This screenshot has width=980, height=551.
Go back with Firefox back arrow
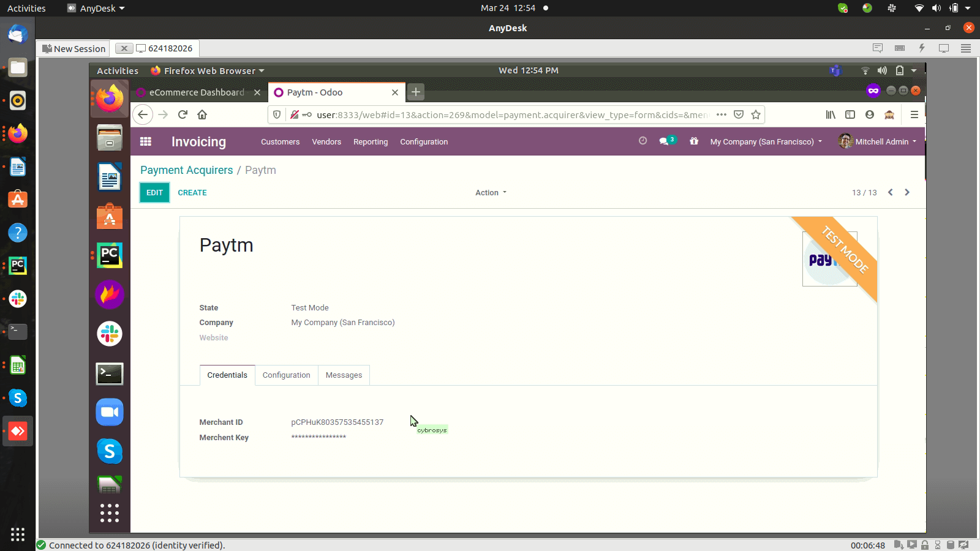[x=143, y=114]
